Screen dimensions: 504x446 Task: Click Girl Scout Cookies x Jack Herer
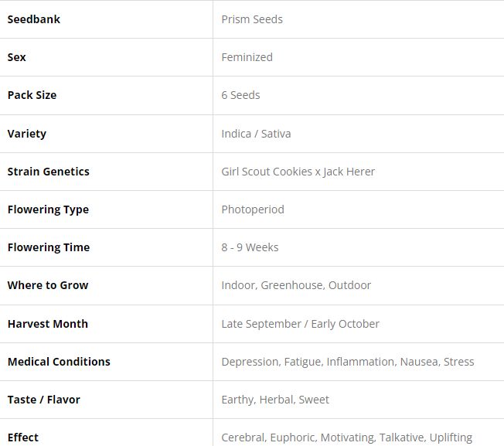click(298, 172)
